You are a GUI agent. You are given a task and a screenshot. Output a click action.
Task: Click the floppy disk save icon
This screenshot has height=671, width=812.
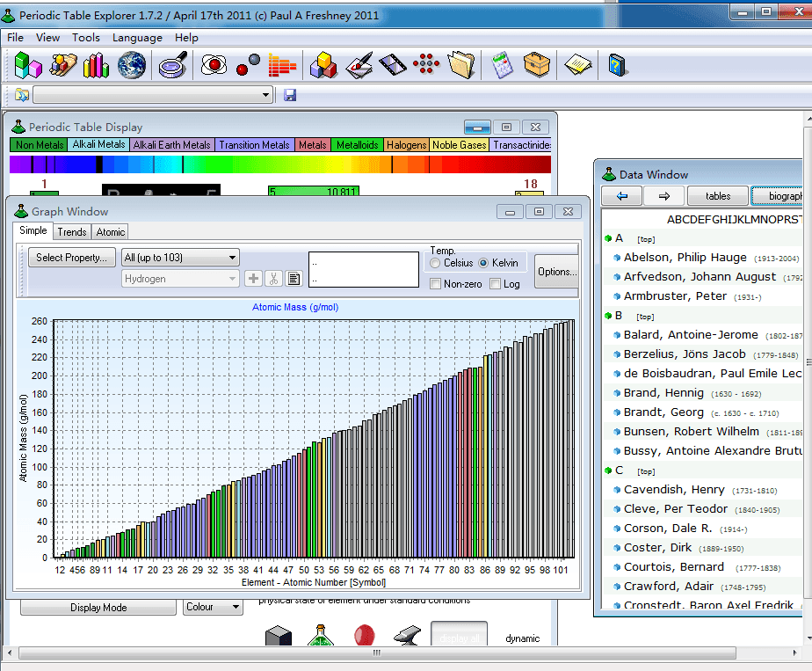[290, 95]
